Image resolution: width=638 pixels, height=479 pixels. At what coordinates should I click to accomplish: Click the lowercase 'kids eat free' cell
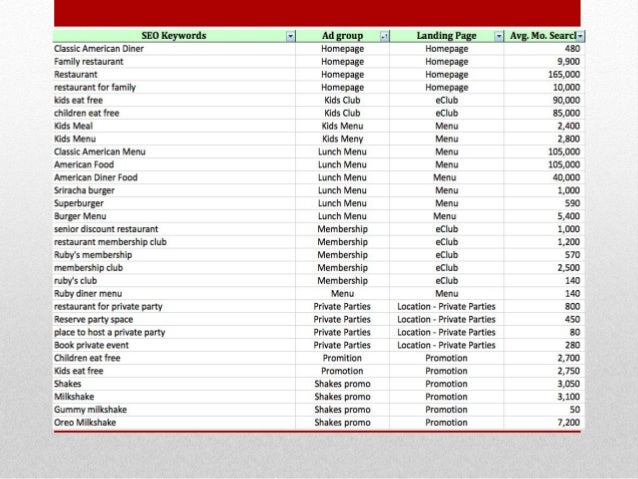[x=174, y=100]
